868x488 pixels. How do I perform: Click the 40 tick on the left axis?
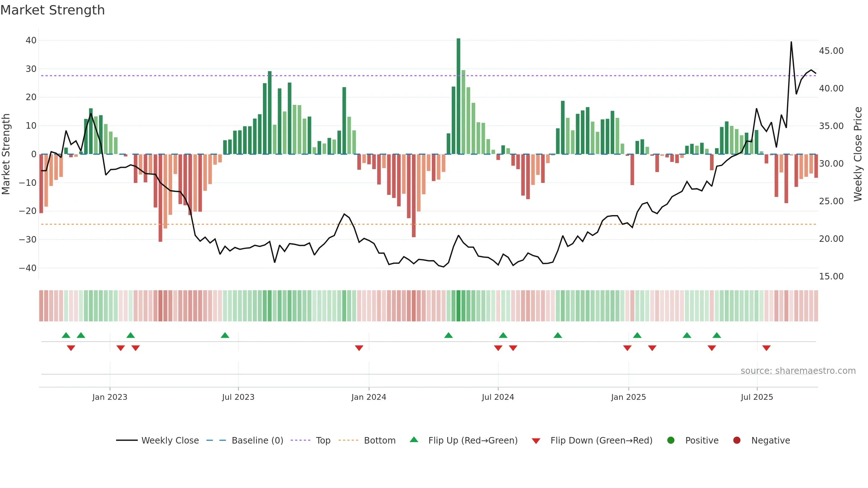click(31, 40)
